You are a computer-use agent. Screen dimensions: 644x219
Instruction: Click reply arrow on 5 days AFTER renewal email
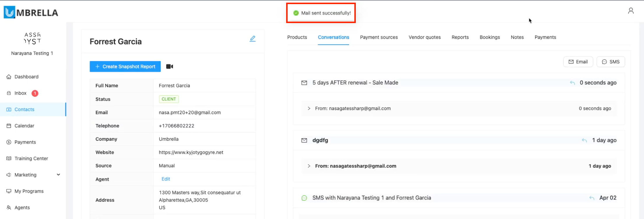coord(572,83)
